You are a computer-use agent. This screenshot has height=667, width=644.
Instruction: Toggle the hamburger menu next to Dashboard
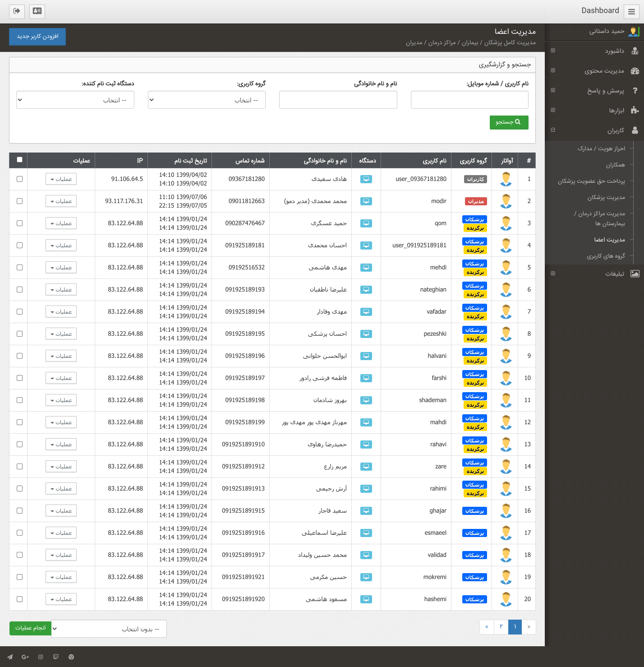(x=631, y=12)
